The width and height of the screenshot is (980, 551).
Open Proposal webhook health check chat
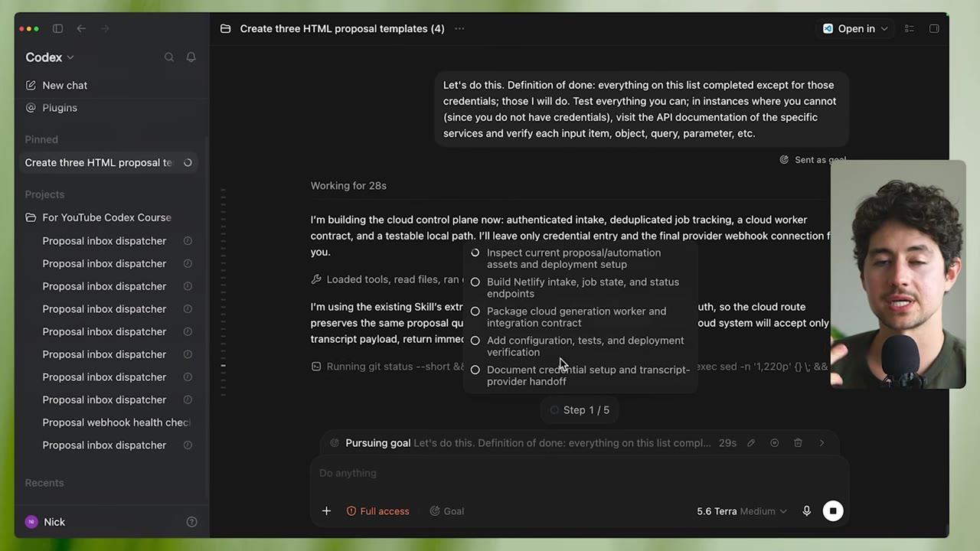pos(116,422)
